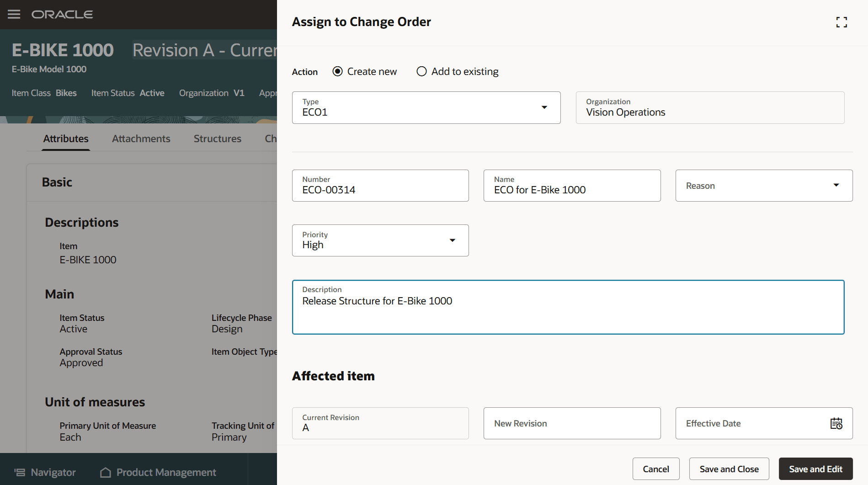The height and width of the screenshot is (485, 868).
Task: Switch to the Attachments tab
Action: (141, 139)
